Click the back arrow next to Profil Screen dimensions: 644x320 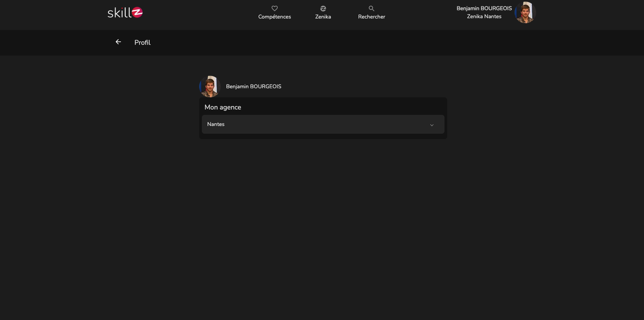[118, 42]
